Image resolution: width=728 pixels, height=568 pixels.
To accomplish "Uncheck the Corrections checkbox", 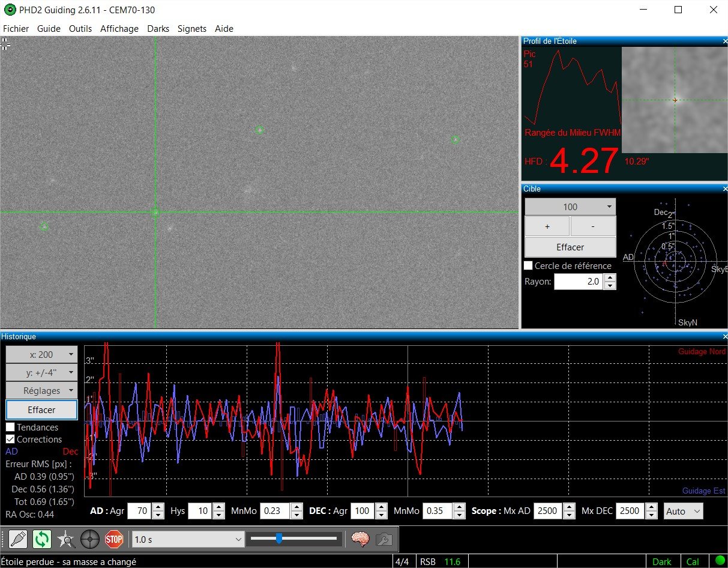I will click(x=10, y=440).
